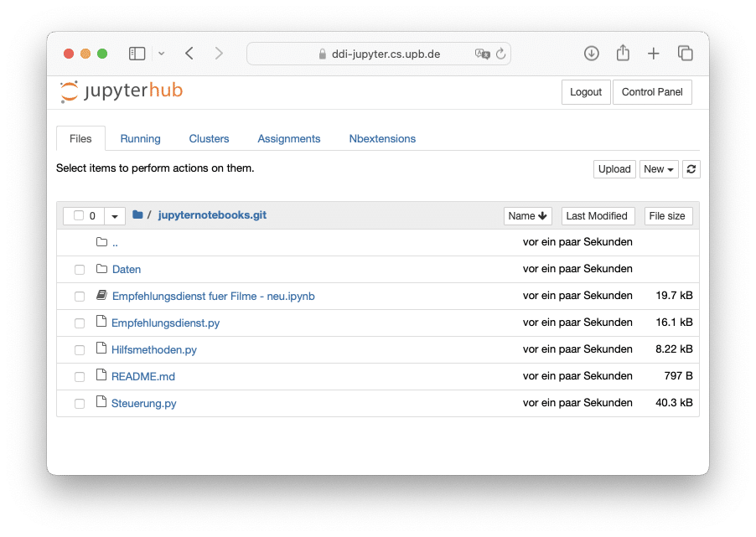Expand the sidebar options chevron
This screenshot has height=537, width=756.
[x=162, y=54]
